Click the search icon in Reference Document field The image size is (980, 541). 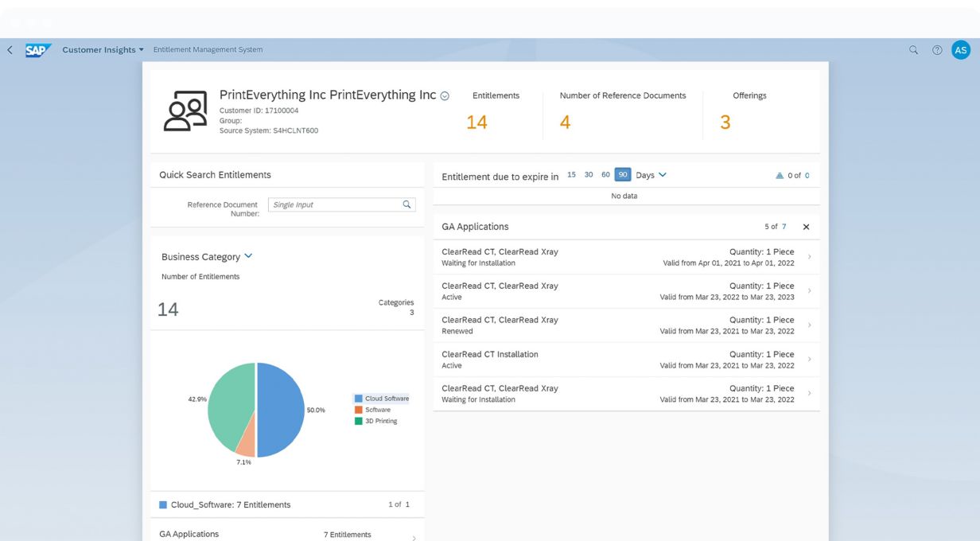click(406, 204)
